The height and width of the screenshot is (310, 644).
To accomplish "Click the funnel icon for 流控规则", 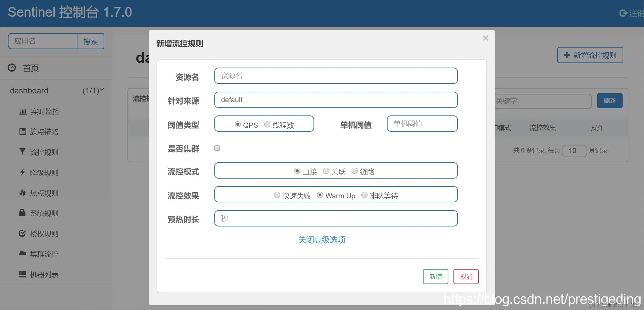I will click(22, 152).
